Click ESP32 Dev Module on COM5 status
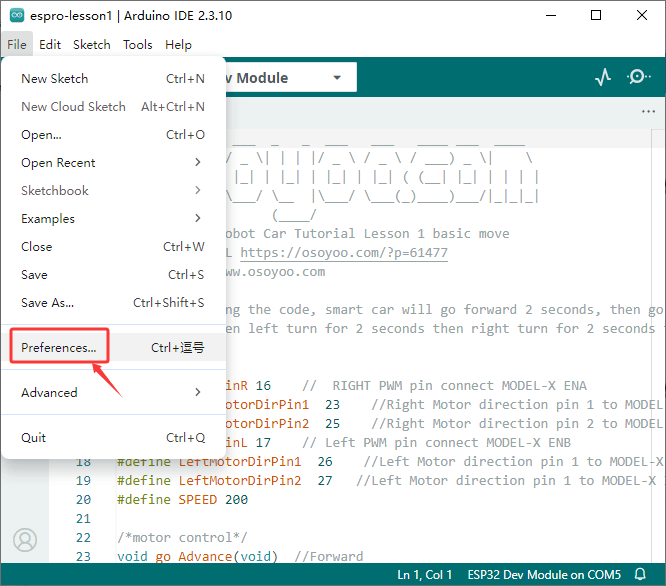666x586 pixels. coord(544,575)
